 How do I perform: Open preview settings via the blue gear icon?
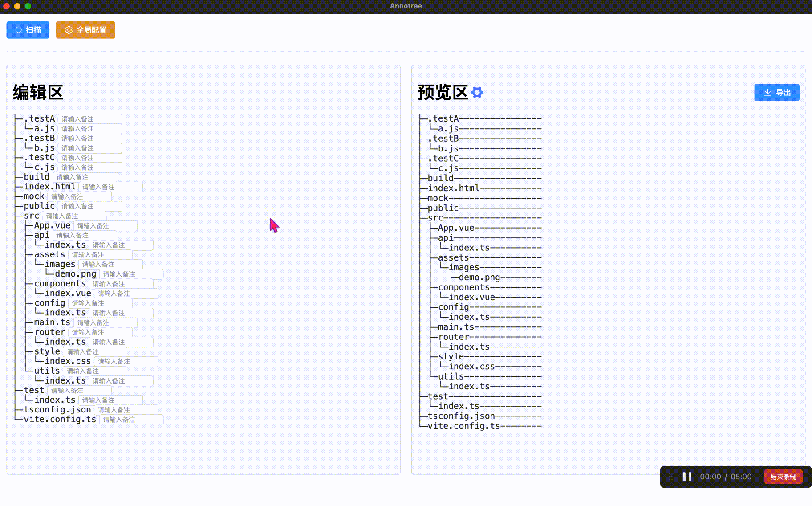tap(477, 92)
